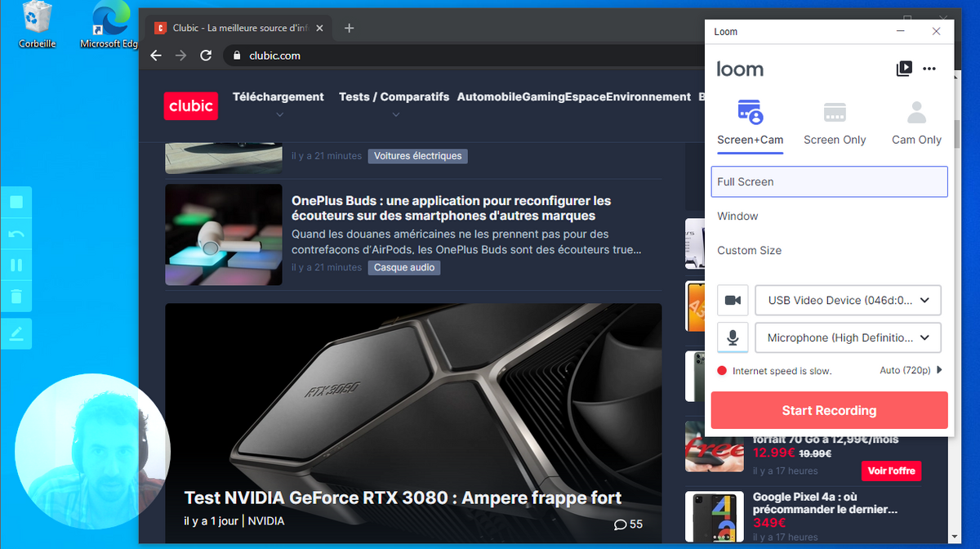Viewport: 980px width, 549px height.
Task: Open Tests / Comparatifs menu
Action: [x=394, y=96]
